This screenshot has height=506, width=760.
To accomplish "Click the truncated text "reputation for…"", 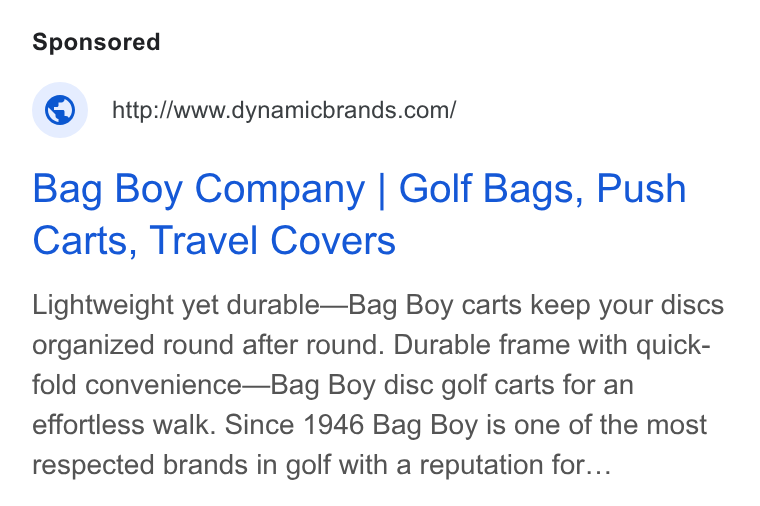I will tap(516, 465).
